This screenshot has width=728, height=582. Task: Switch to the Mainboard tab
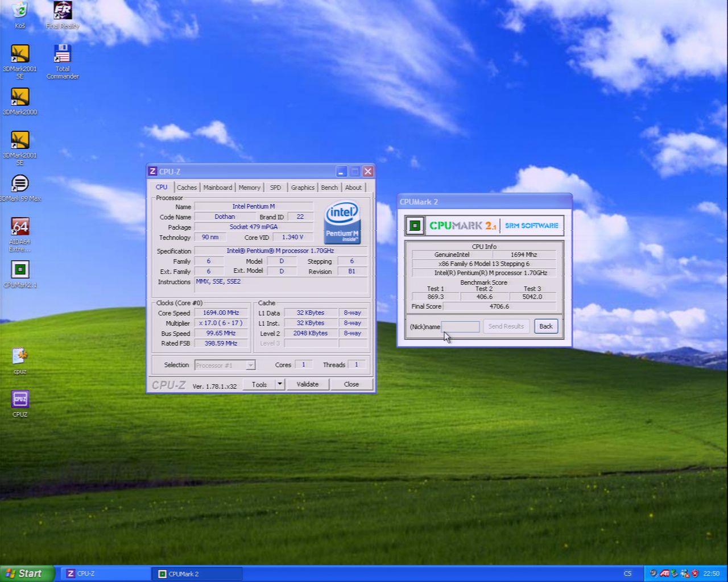[x=217, y=188]
